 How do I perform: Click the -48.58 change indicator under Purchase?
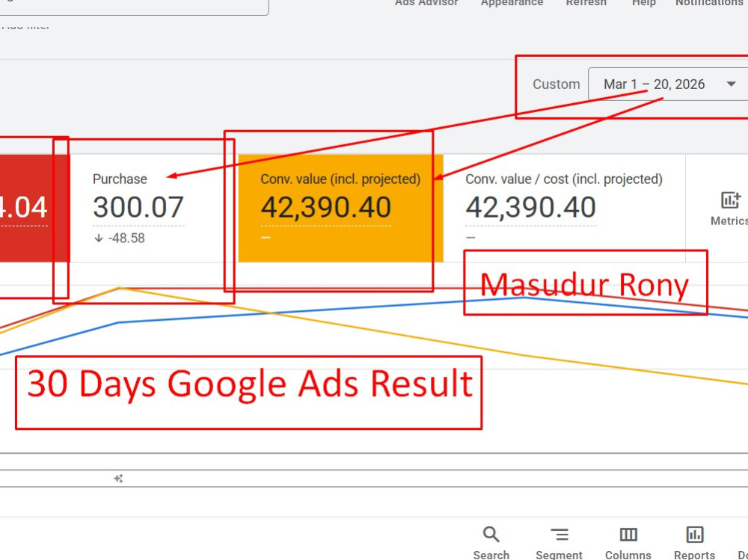click(126, 238)
